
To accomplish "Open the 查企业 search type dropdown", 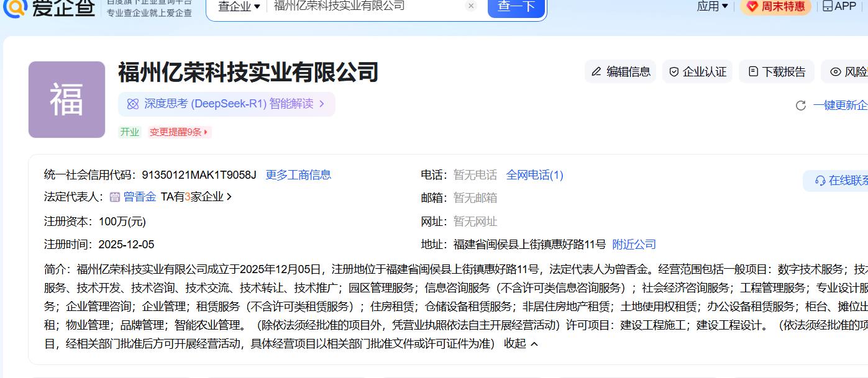I will tap(239, 6).
